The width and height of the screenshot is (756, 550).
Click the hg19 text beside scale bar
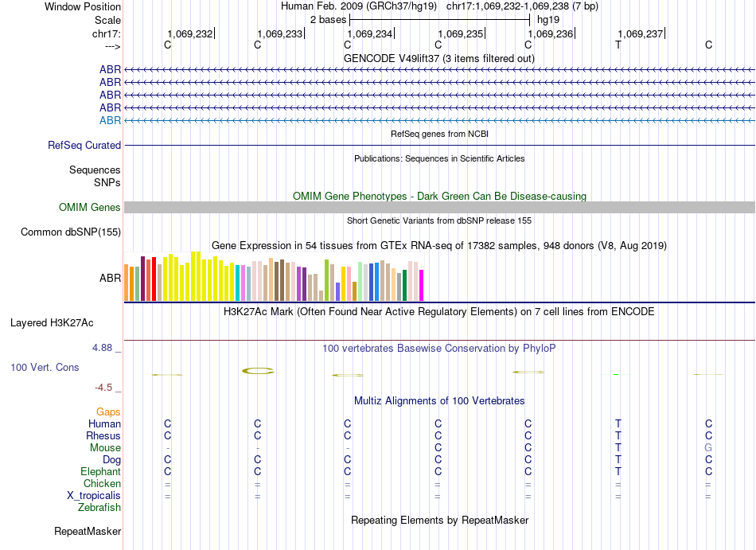(x=548, y=20)
